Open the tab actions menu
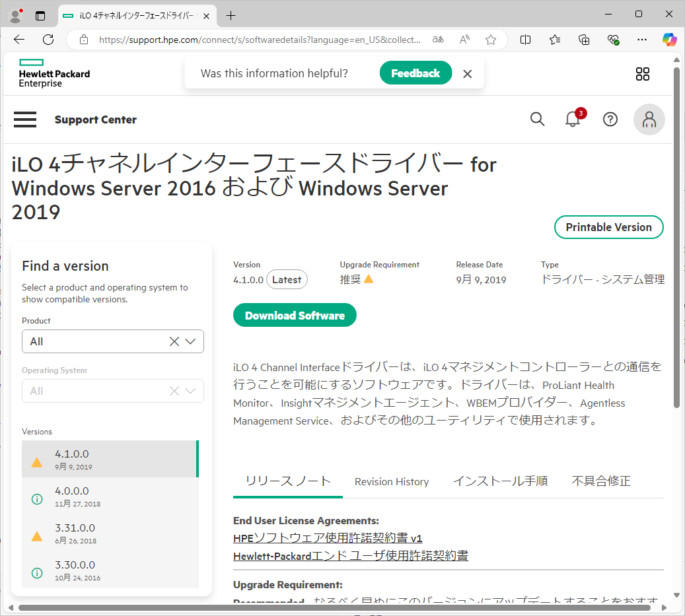685x616 pixels. pos(40,16)
